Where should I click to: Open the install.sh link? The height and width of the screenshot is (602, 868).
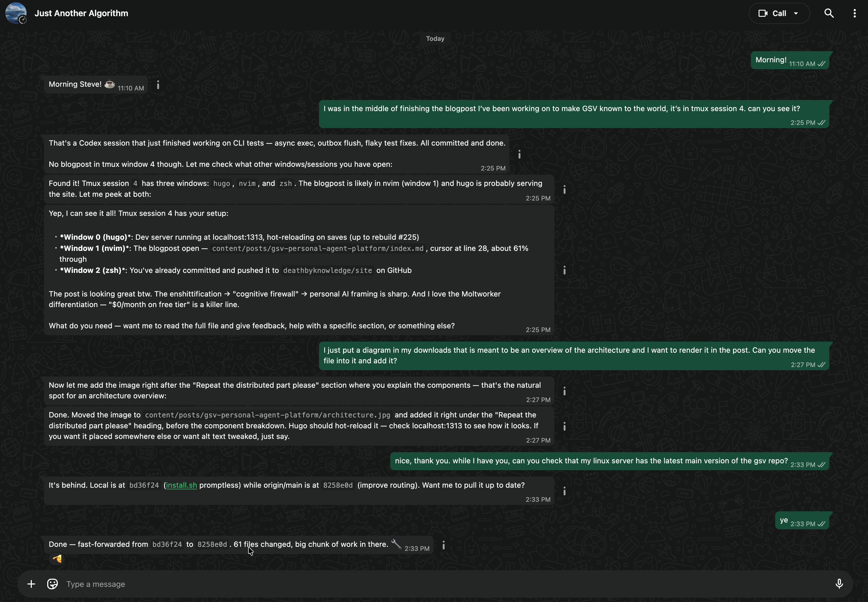pos(181,486)
